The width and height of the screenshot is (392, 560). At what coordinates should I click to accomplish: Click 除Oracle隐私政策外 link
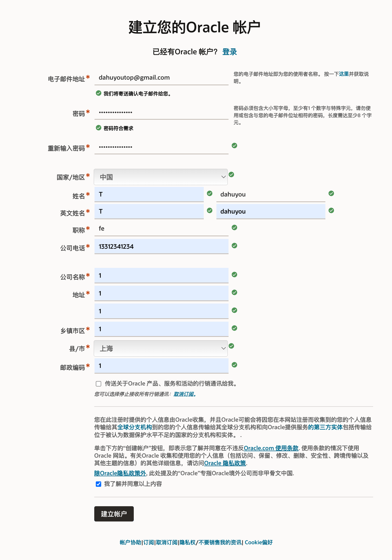[x=120, y=473]
